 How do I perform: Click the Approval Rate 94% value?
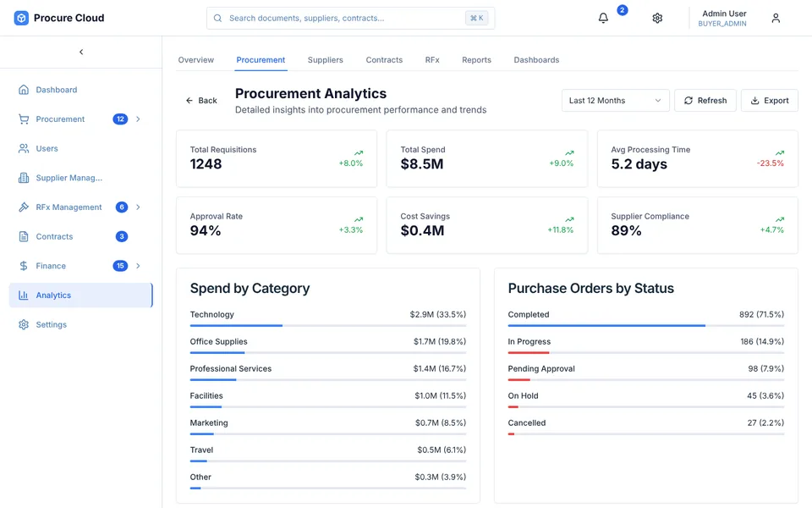tap(206, 230)
